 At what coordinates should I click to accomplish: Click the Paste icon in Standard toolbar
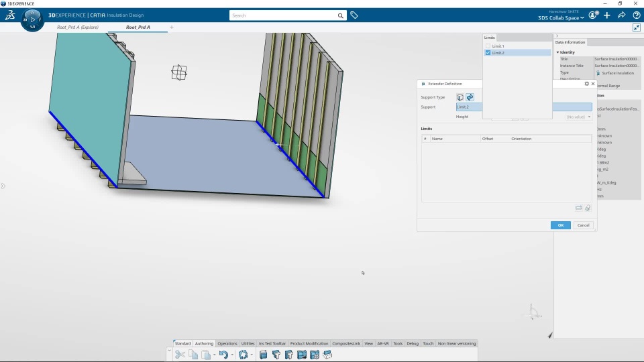click(206, 355)
